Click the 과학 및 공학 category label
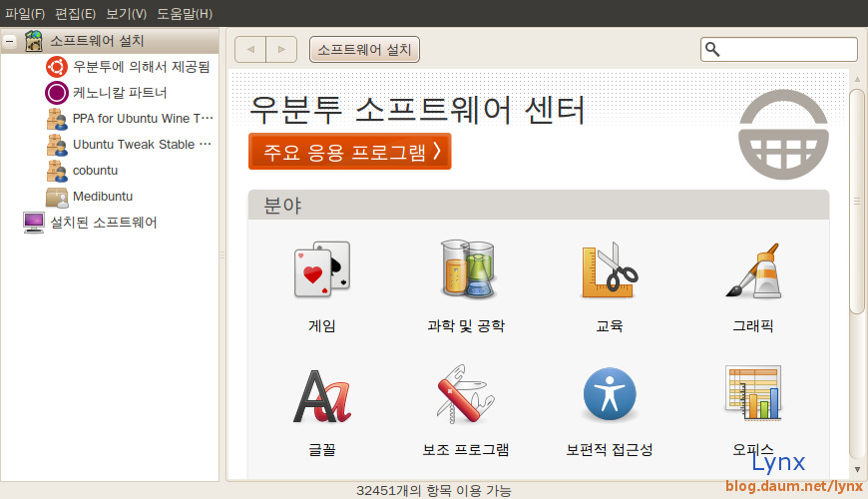This screenshot has width=868, height=499. [x=466, y=325]
